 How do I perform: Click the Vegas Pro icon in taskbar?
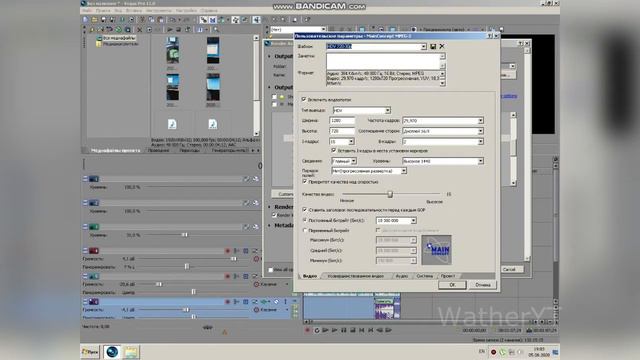[x=112, y=352]
